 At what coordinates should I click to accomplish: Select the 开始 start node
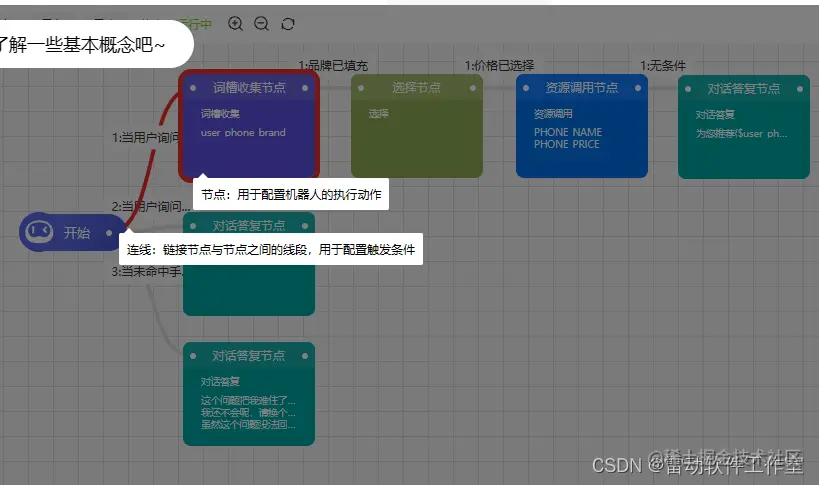coord(73,232)
